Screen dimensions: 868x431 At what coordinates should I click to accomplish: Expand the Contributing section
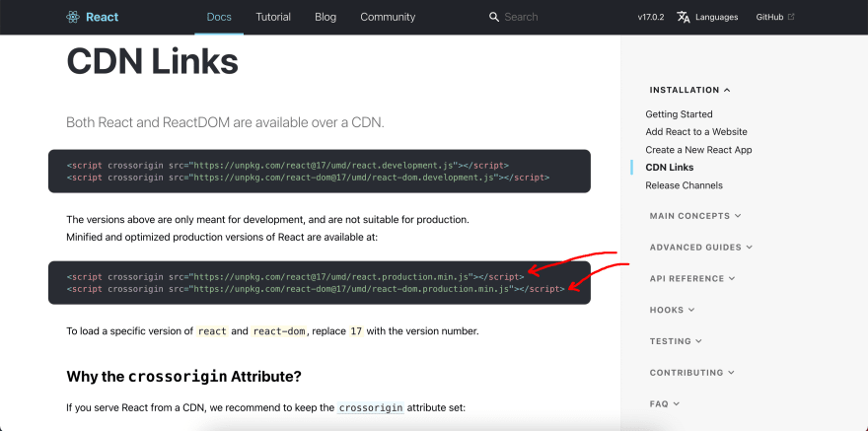pyautogui.click(x=692, y=373)
